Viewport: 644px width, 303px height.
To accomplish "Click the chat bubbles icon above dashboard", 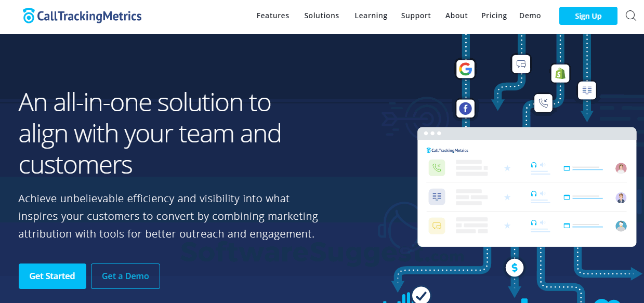I will 521,64.
